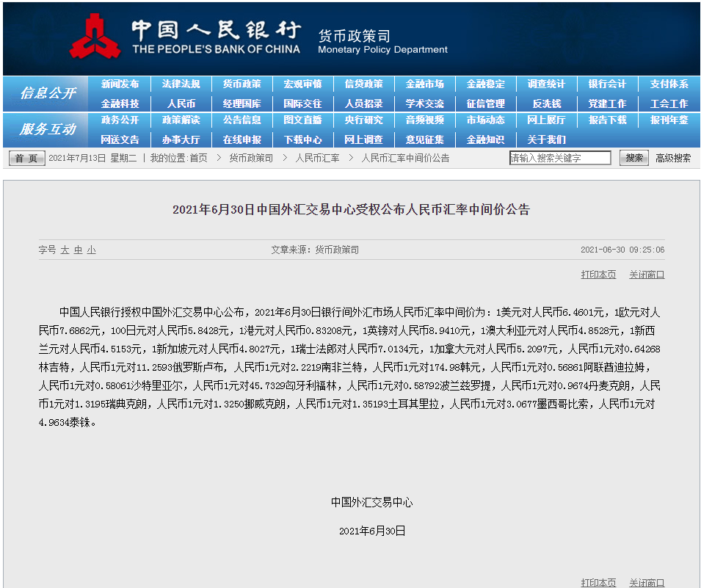Image resolution: width=701 pixels, height=588 pixels.
Task: Open the 支付体系 navigation item
Action: (669, 84)
